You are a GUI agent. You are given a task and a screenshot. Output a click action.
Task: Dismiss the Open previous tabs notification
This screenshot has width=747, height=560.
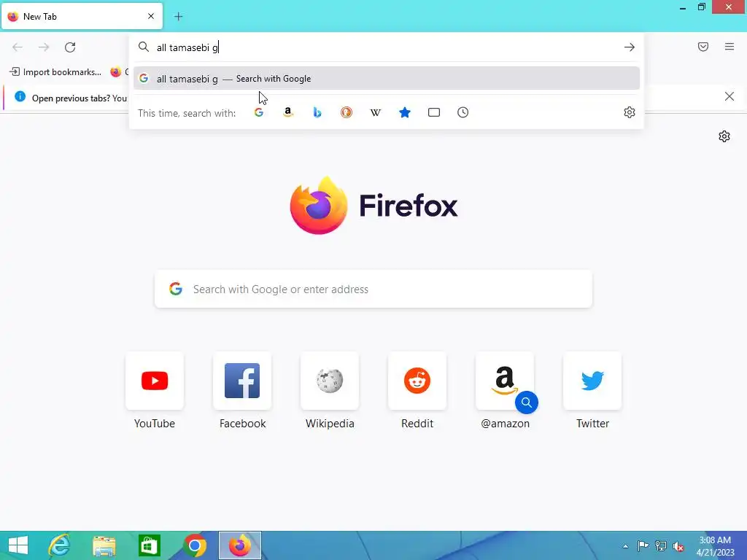tap(729, 97)
